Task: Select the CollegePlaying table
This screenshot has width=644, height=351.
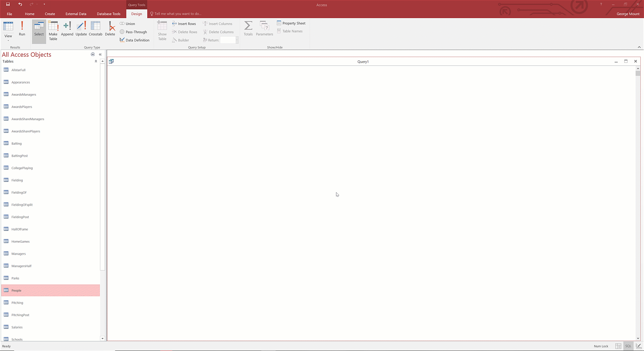Action: click(51, 168)
